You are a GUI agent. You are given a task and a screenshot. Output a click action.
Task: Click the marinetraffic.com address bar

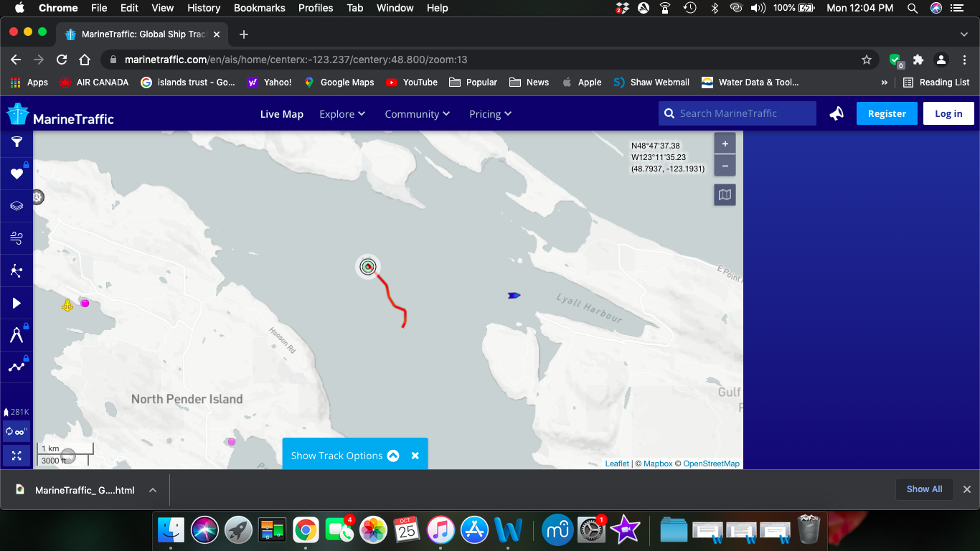click(491, 60)
